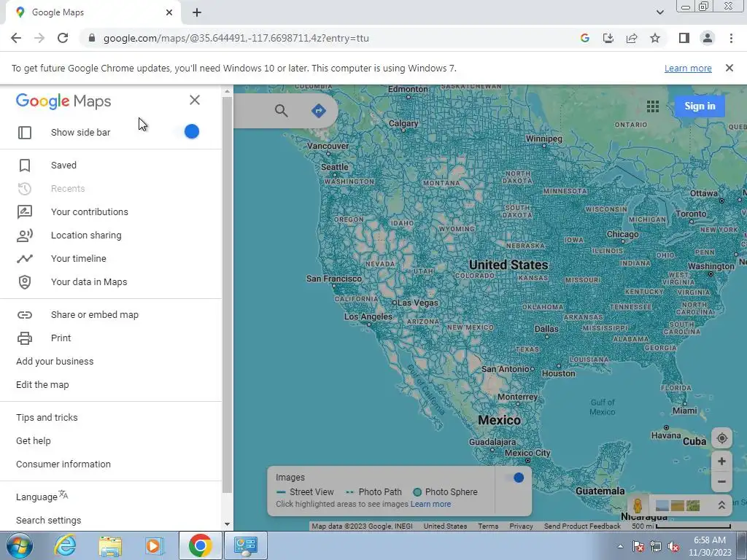The width and height of the screenshot is (747, 560).
Task: Open a new tab with the plus button
Action: 197,13
